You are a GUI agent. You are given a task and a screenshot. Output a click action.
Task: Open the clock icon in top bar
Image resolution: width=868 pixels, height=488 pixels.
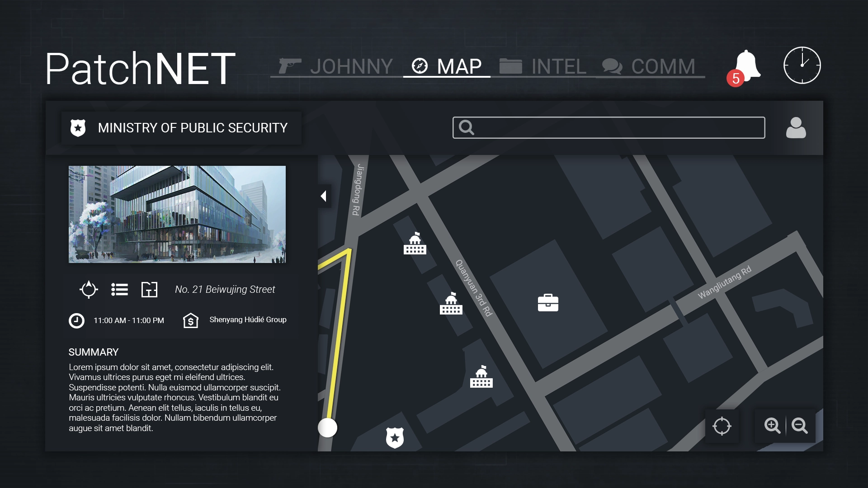(802, 66)
